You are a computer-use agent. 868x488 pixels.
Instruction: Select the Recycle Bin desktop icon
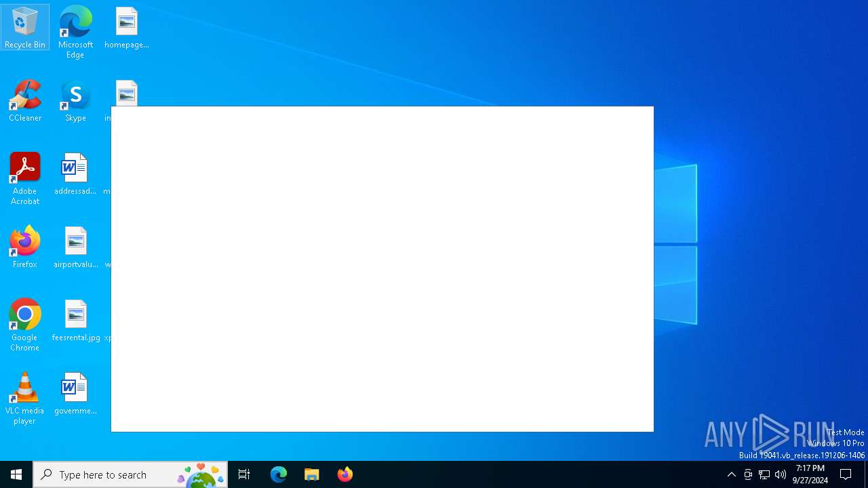click(x=25, y=27)
